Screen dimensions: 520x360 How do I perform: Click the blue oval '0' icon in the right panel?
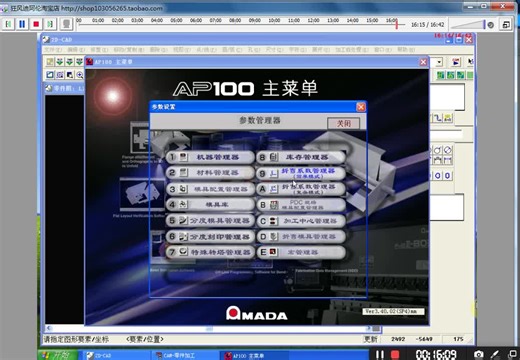pyautogui.click(x=448, y=175)
